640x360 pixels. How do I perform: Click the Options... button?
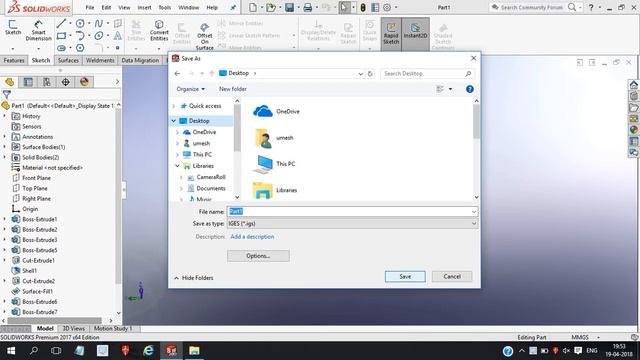pos(258,256)
